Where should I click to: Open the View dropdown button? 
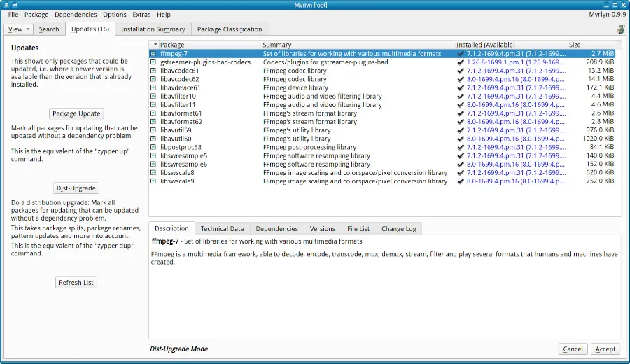(19, 29)
